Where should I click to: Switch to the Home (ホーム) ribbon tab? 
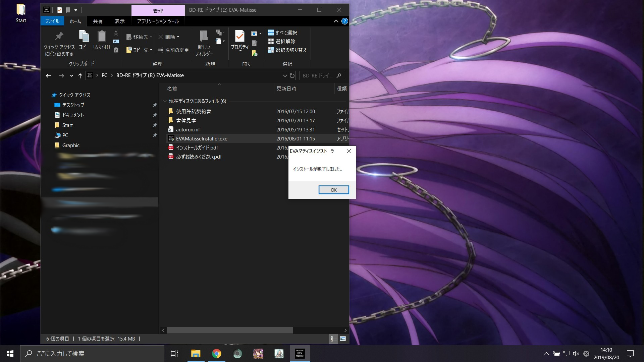coord(75,21)
